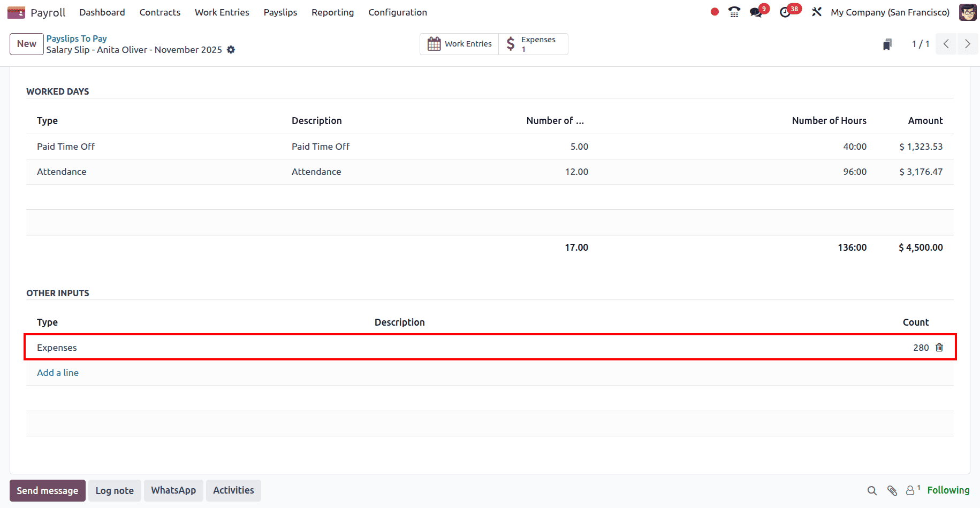Screen dimensions: 980x508
Task: Open the Activities clock icon showing 38
Action: click(786, 11)
